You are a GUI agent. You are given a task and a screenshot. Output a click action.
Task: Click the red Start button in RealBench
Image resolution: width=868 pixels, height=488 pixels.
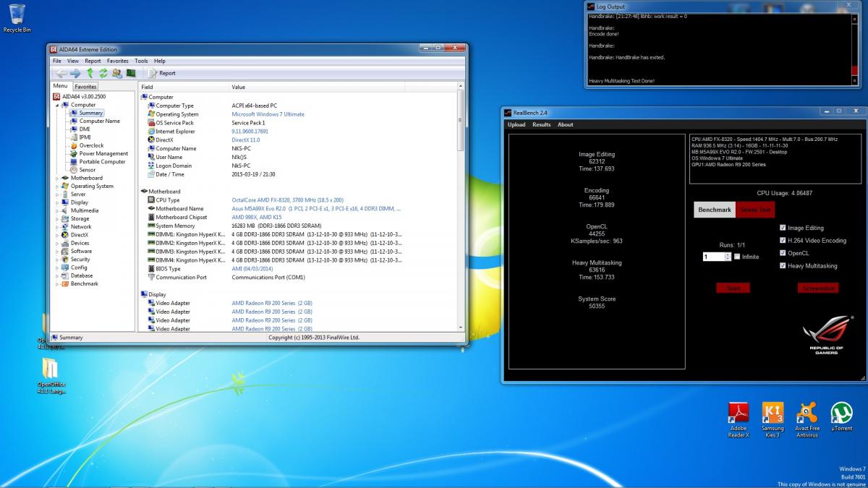pos(733,288)
